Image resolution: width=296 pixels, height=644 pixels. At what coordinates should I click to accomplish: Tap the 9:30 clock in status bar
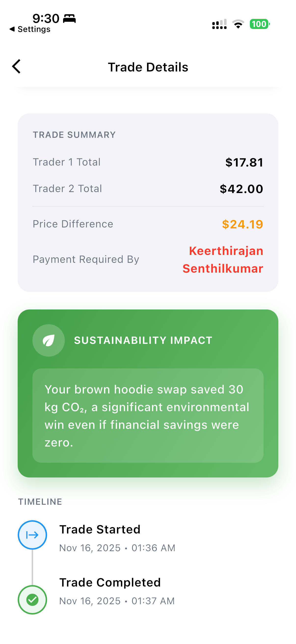(x=46, y=18)
